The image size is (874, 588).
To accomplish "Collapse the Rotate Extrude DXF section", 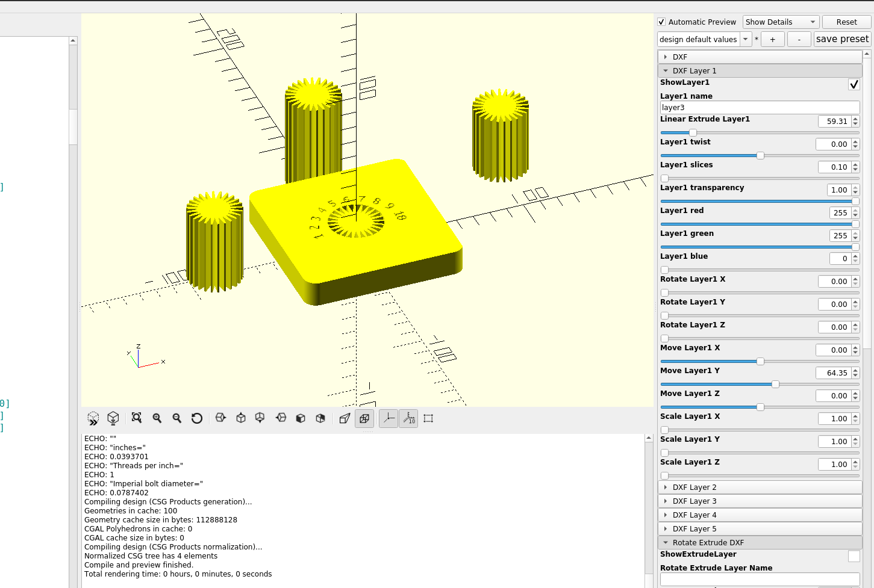I will tap(760, 543).
